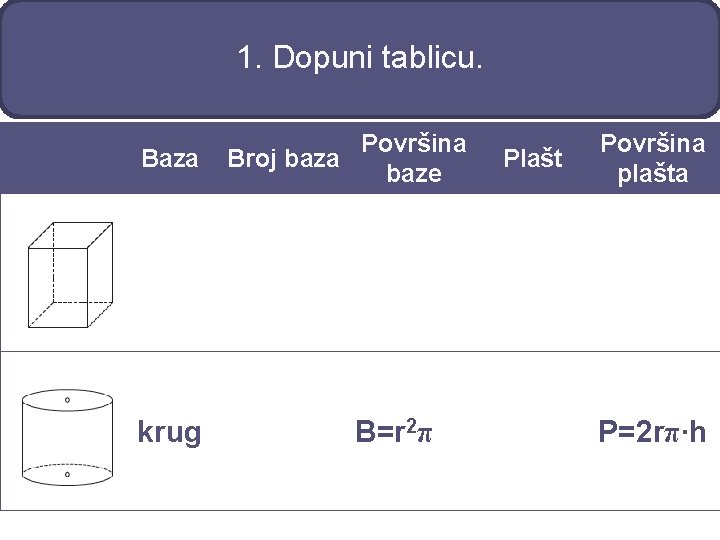Click the cylinder drawing in the table

[x=67, y=437]
